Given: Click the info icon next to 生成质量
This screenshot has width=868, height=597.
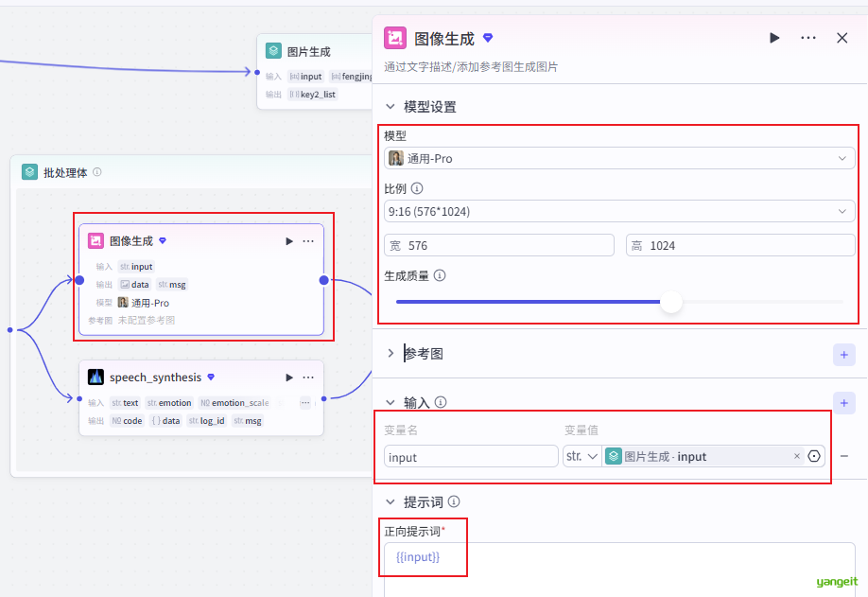Looking at the screenshot, I should [x=438, y=277].
